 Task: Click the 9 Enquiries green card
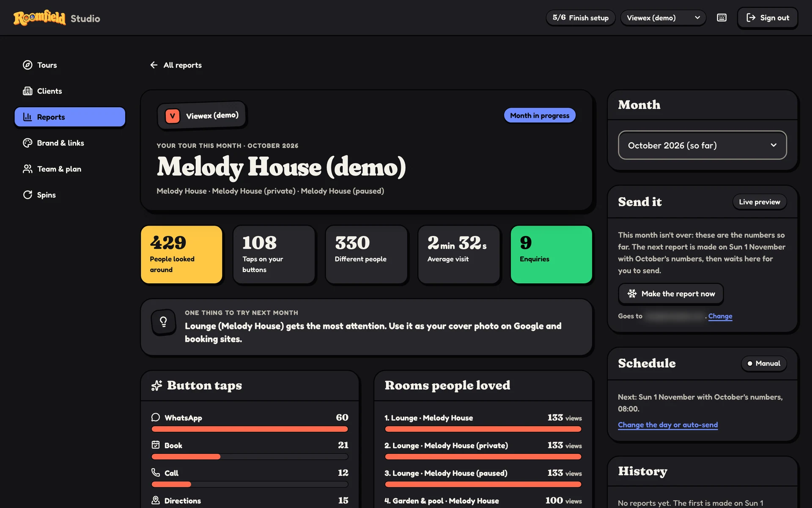tap(551, 254)
